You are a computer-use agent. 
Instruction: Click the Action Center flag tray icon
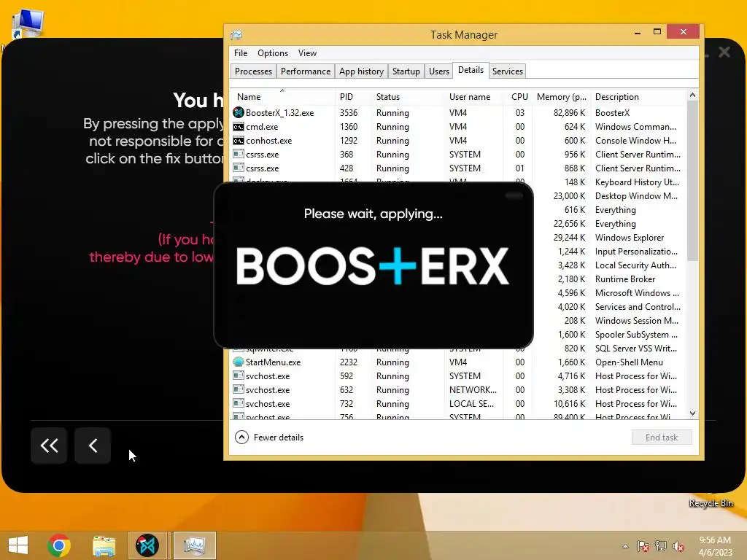[643, 546]
